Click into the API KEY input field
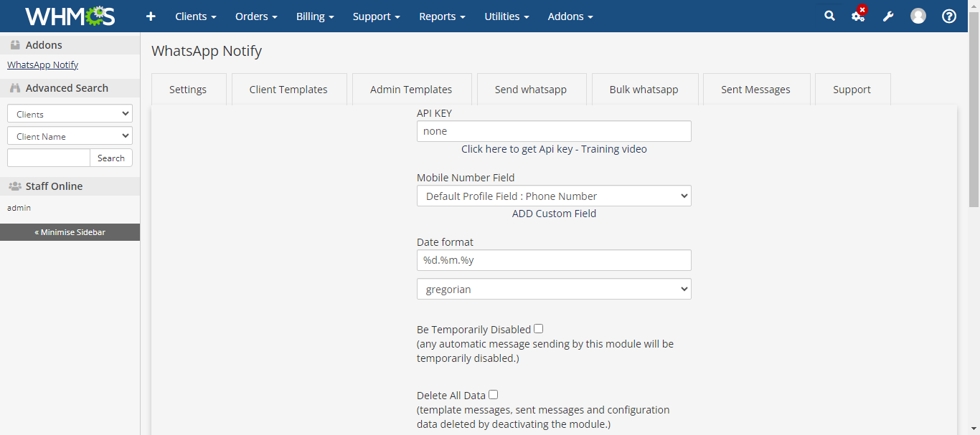Screen dimensions: 980x435 click(x=554, y=131)
